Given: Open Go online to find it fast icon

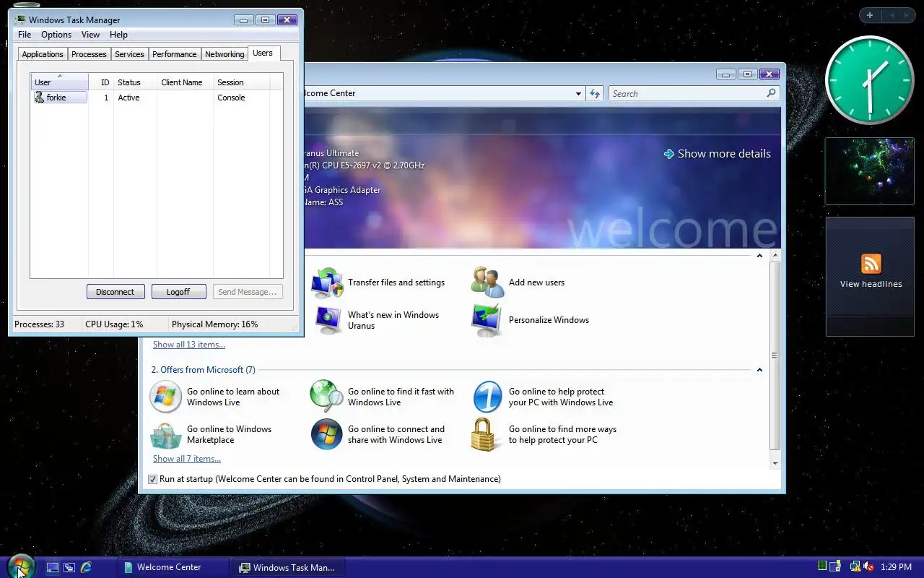Looking at the screenshot, I should pos(326,397).
